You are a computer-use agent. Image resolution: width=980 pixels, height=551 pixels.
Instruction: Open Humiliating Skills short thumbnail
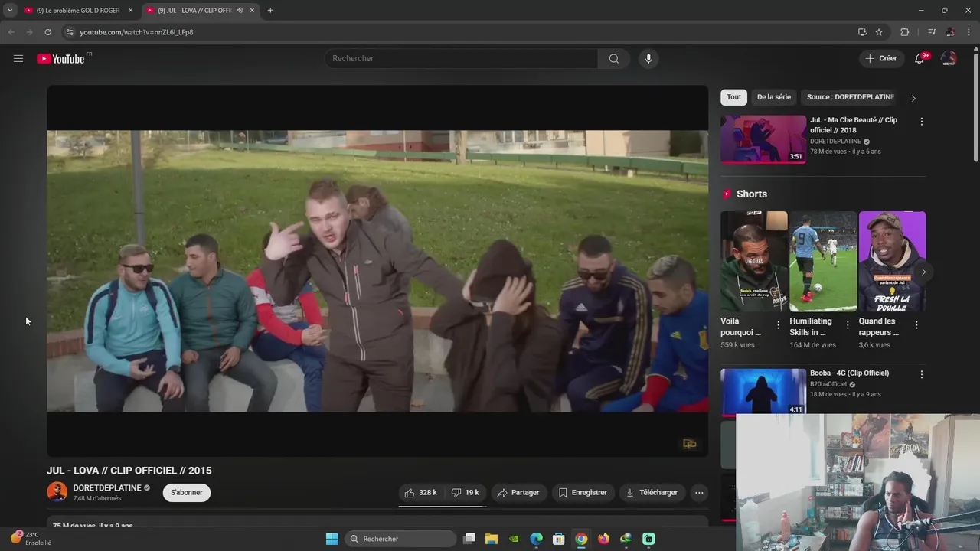click(x=823, y=262)
